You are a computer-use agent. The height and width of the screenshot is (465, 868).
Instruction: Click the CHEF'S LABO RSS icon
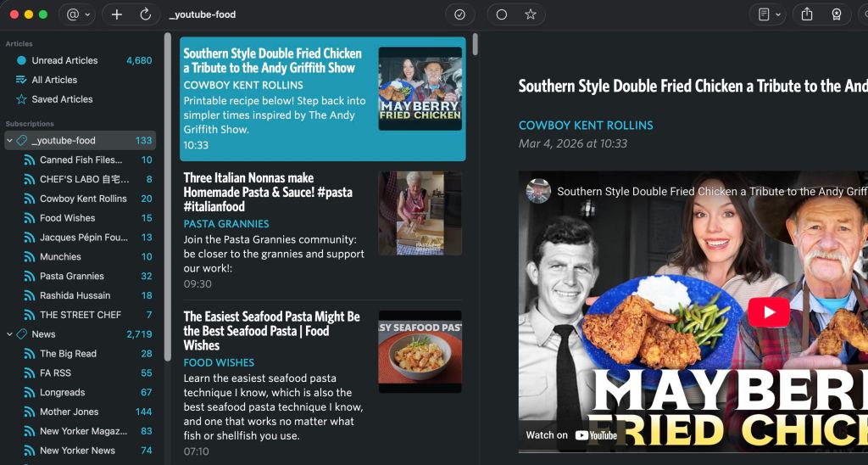click(30, 180)
